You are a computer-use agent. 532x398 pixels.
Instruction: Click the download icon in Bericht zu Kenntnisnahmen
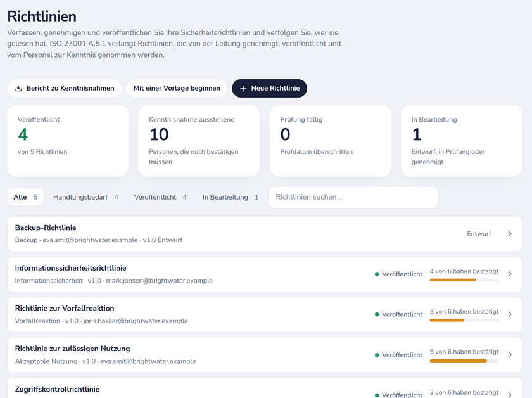click(x=18, y=89)
